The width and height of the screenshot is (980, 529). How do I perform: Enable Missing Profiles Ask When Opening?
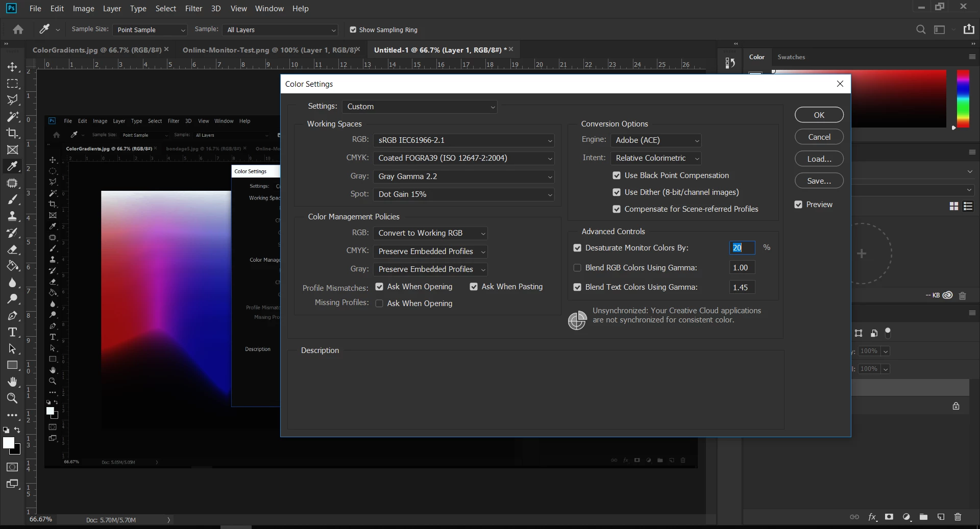pos(379,304)
